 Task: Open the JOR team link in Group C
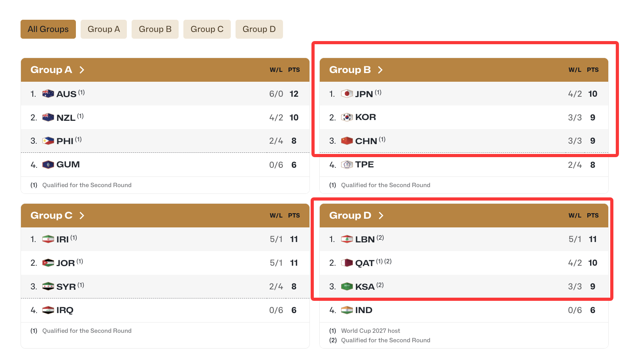[66, 263]
